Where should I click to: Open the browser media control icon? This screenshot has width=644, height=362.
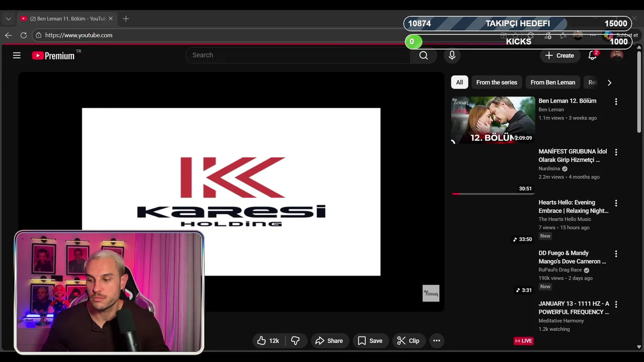[x=548, y=36]
